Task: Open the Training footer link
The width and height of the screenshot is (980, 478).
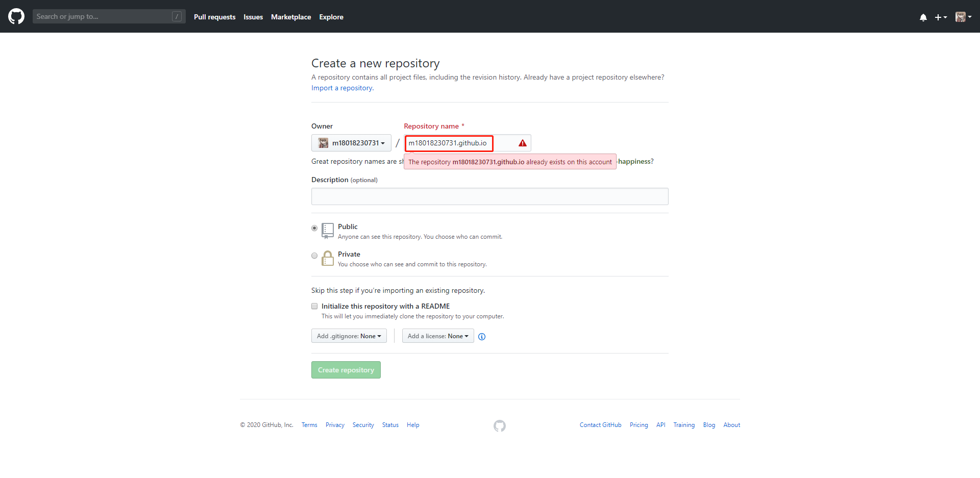Action: [x=684, y=425]
